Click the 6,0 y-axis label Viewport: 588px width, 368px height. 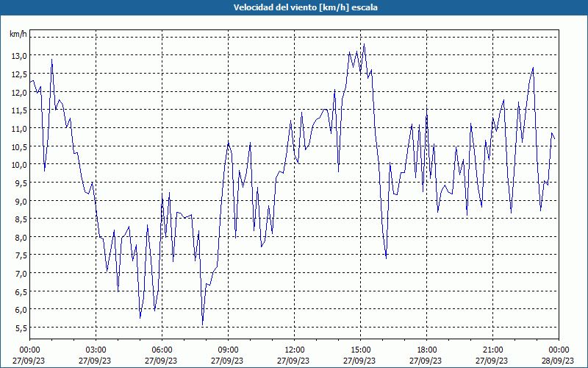coord(21,310)
